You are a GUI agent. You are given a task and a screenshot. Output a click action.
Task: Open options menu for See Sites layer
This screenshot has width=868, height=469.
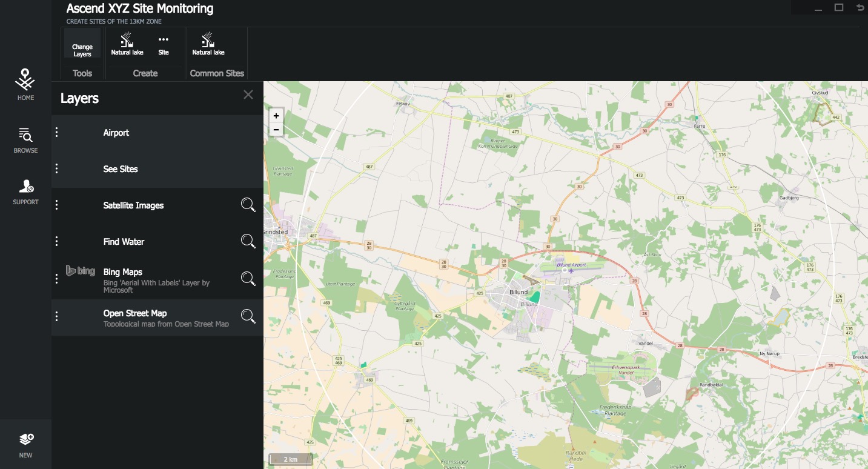(56, 168)
